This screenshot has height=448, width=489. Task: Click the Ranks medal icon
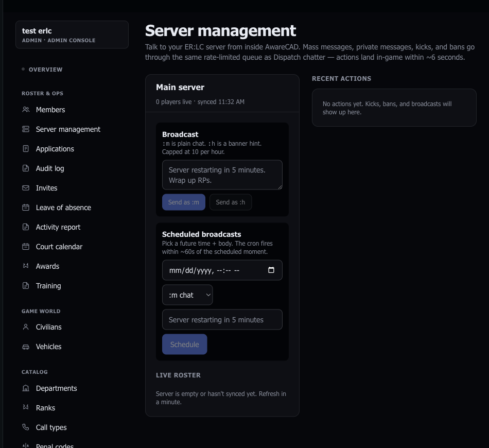(x=26, y=407)
